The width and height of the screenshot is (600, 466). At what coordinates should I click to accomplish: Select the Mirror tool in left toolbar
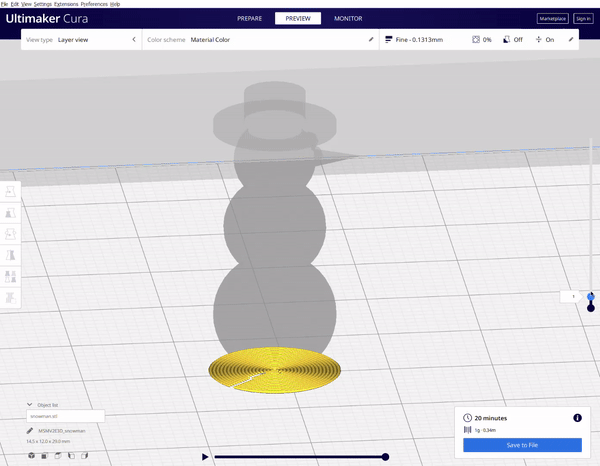pyautogui.click(x=11, y=254)
